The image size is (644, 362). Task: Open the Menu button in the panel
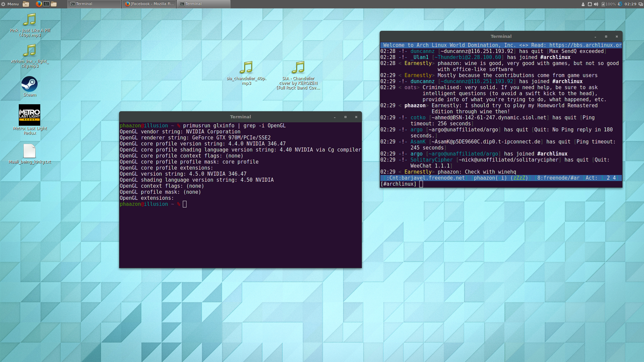click(10, 4)
